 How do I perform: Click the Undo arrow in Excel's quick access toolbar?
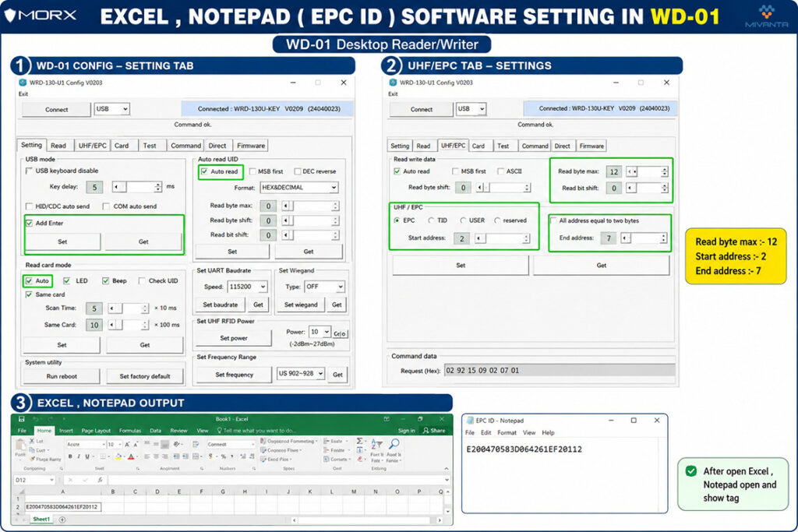coord(36,419)
